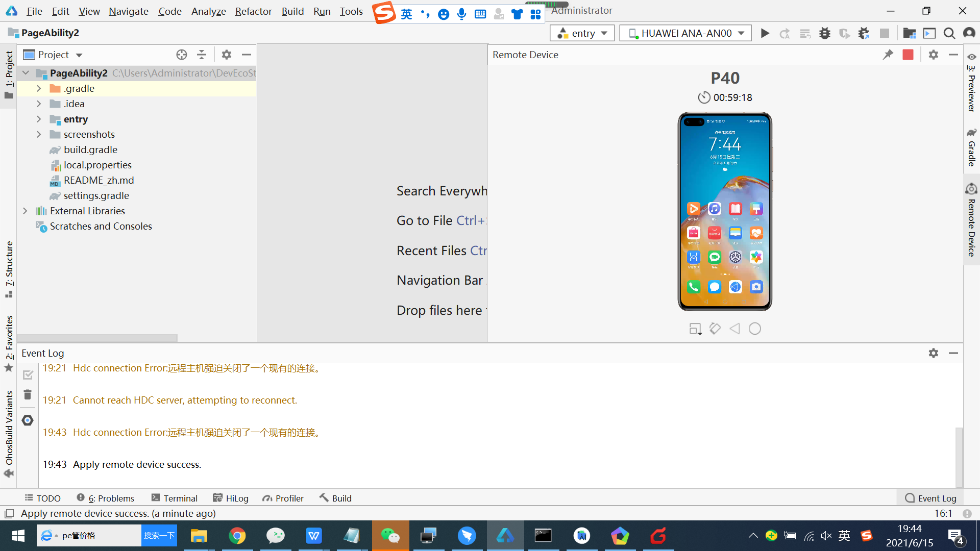Toggle pin mode on Remote Device panel
980x551 pixels.
click(x=888, y=55)
